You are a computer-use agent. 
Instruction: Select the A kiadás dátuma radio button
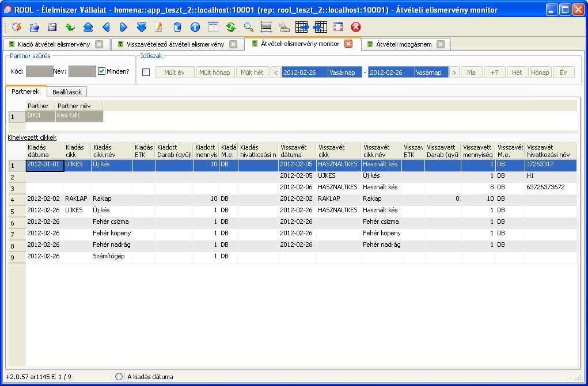click(119, 377)
